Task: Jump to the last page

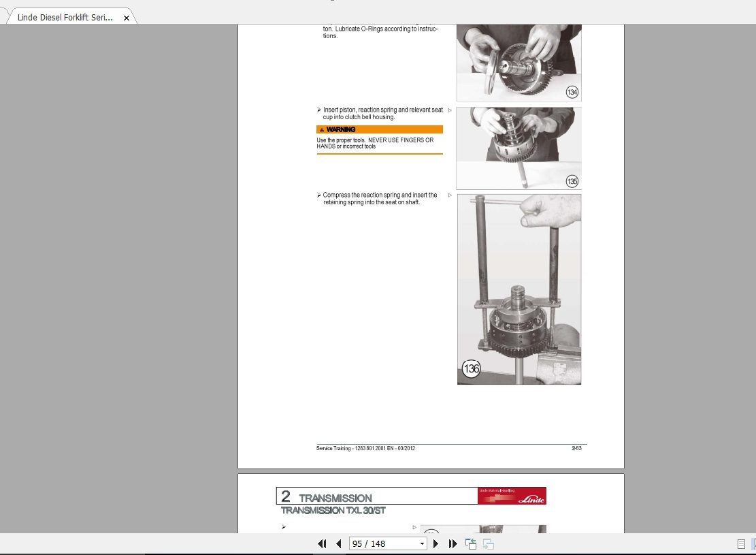Action: [x=453, y=544]
